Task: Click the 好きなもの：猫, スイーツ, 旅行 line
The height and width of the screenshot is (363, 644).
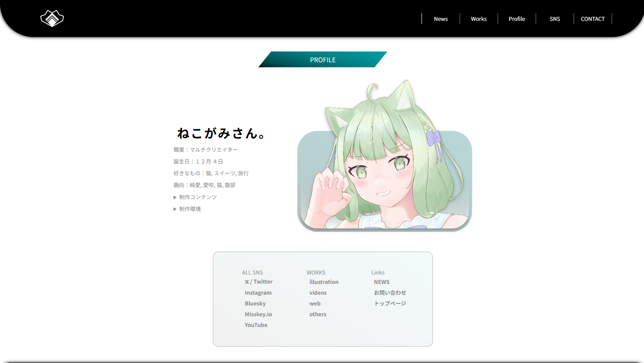Action: [x=211, y=173]
